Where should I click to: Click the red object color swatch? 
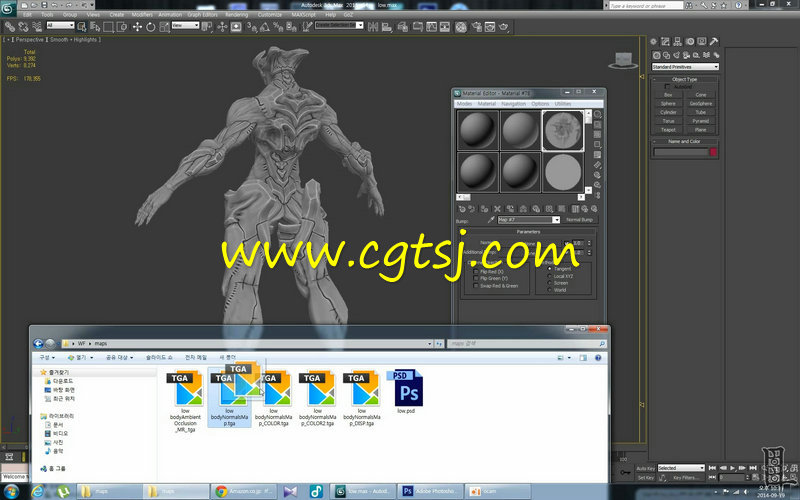coord(713,152)
